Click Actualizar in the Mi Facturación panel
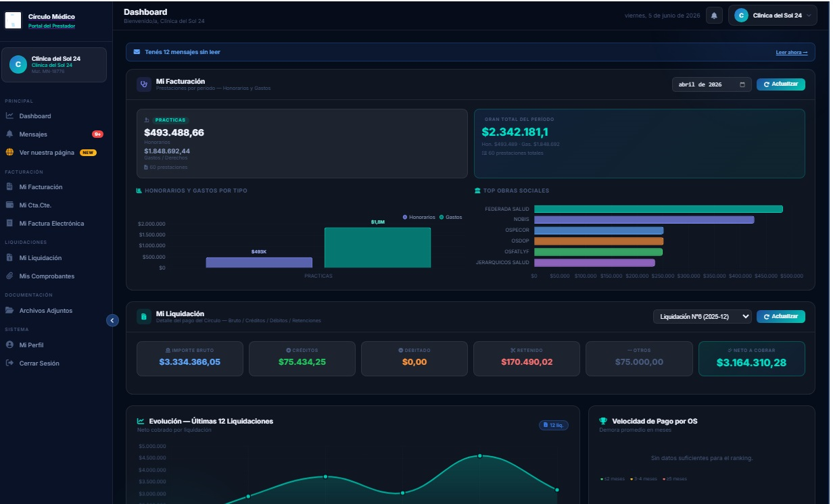 [x=781, y=84]
